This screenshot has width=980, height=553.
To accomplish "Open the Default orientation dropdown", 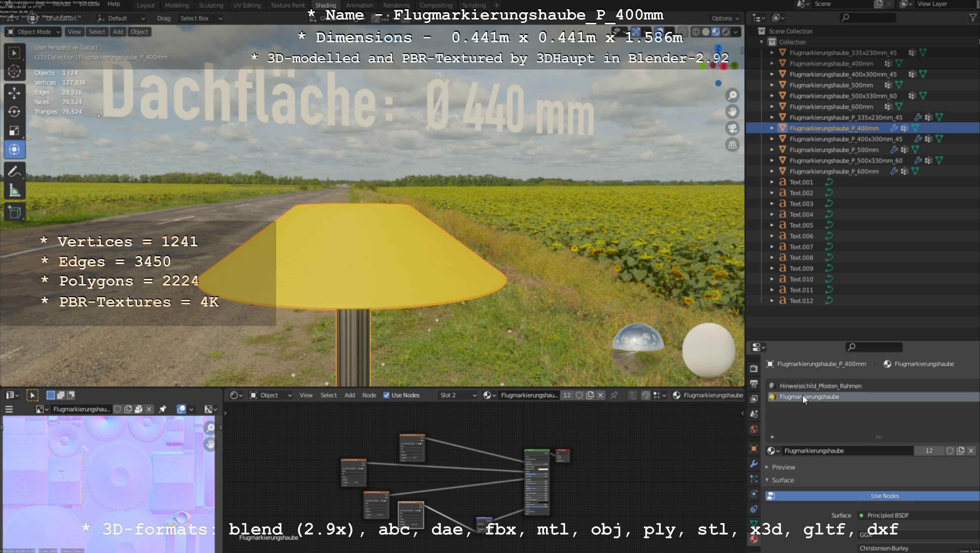I will point(121,18).
